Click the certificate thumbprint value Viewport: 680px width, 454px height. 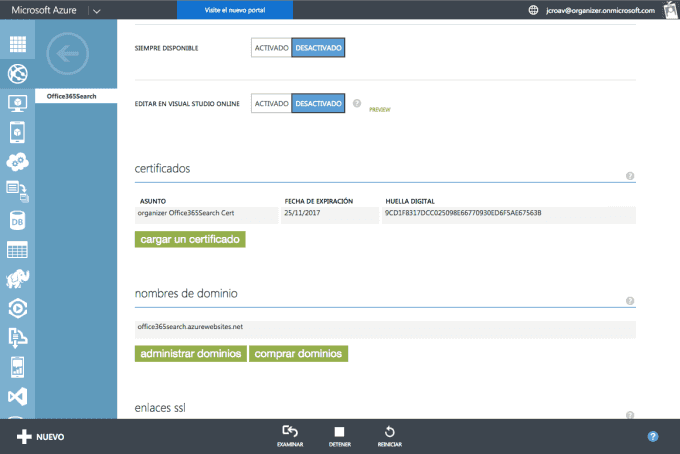(x=509, y=215)
